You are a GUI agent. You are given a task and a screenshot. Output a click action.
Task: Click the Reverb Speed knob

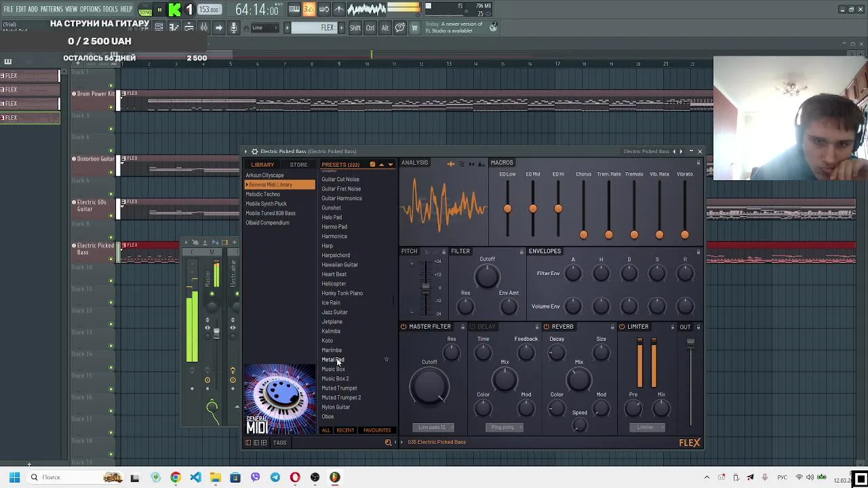click(x=579, y=425)
